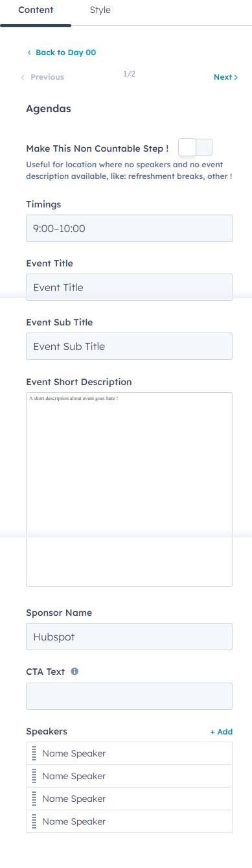The image size is (252, 868).
Task: Click the CTA Text info icon
Action: coord(74,672)
